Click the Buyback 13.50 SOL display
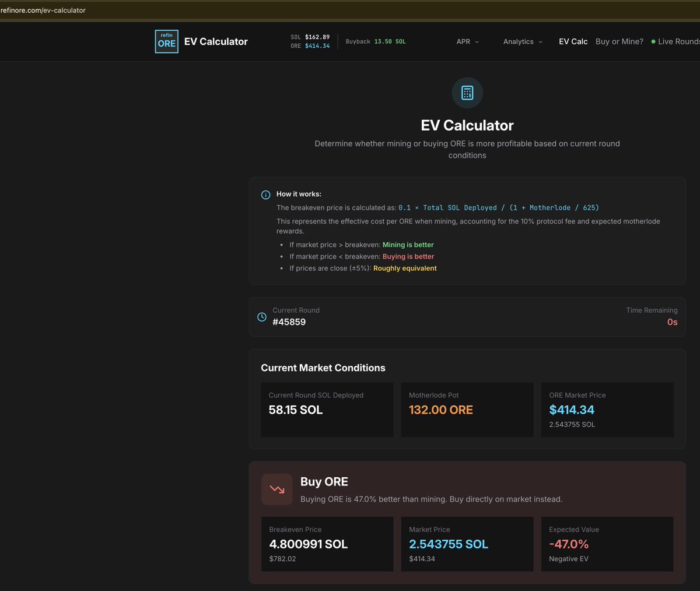 375,41
